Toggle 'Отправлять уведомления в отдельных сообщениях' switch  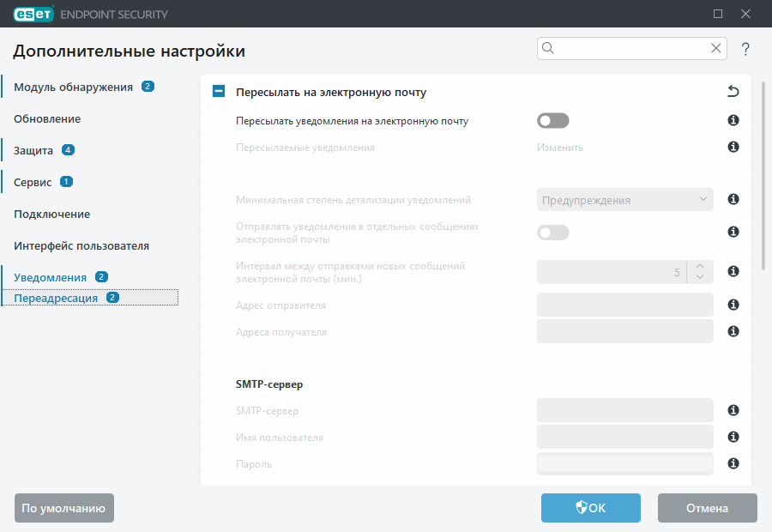click(x=553, y=233)
